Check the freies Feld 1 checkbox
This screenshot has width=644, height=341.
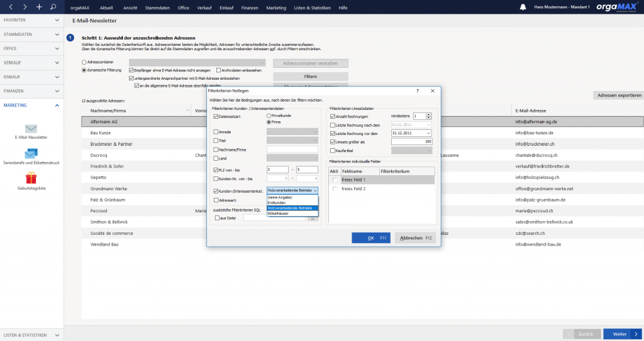click(x=335, y=180)
